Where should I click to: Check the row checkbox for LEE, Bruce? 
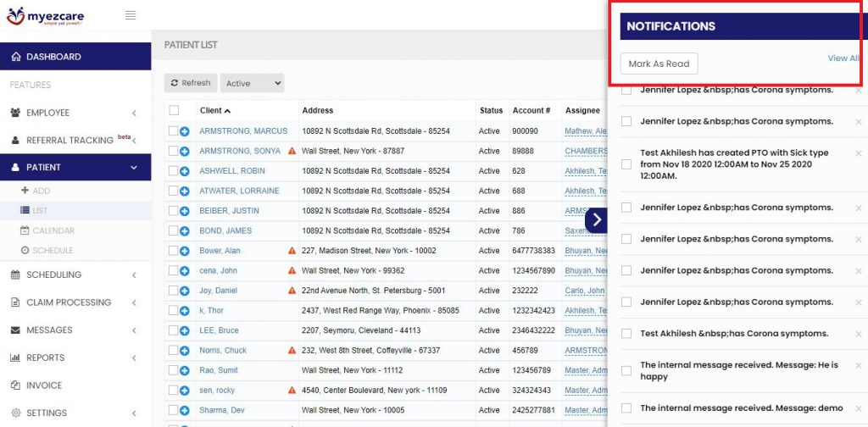pos(173,330)
